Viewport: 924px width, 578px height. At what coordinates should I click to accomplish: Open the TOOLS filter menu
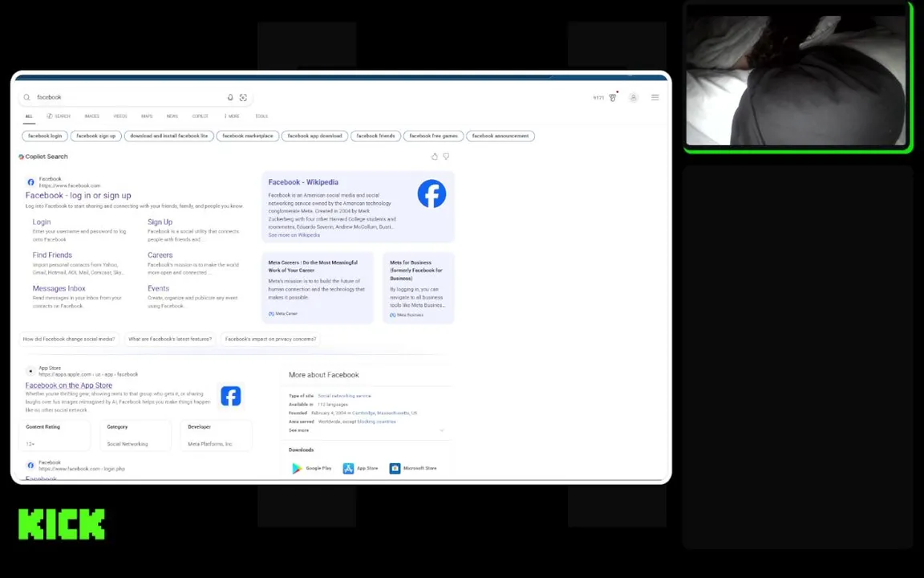coord(261,116)
